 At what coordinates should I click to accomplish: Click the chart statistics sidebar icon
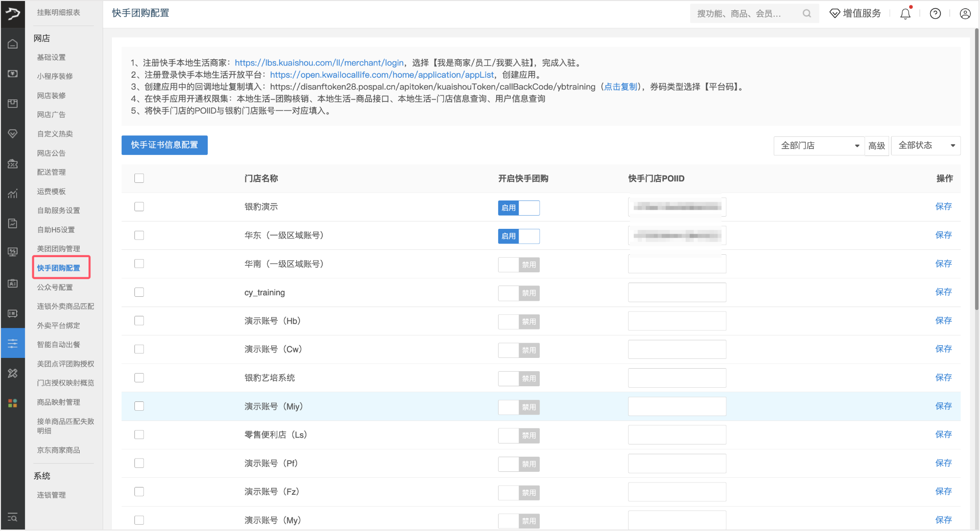(x=13, y=194)
